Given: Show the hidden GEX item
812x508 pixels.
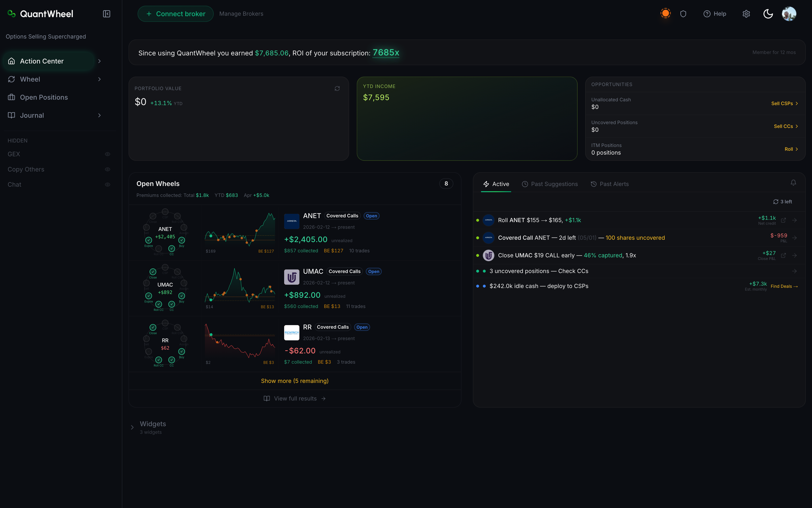Looking at the screenshot, I should point(108,154).
